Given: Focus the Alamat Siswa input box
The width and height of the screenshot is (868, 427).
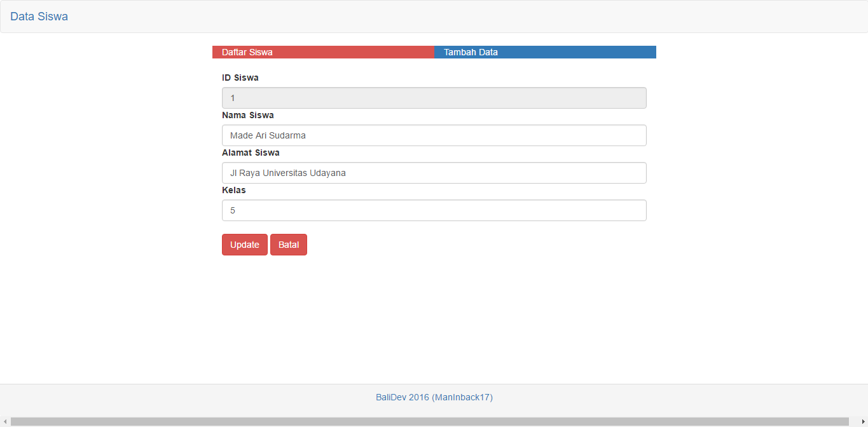Looking at the screenshot, I should click(434, 173).
